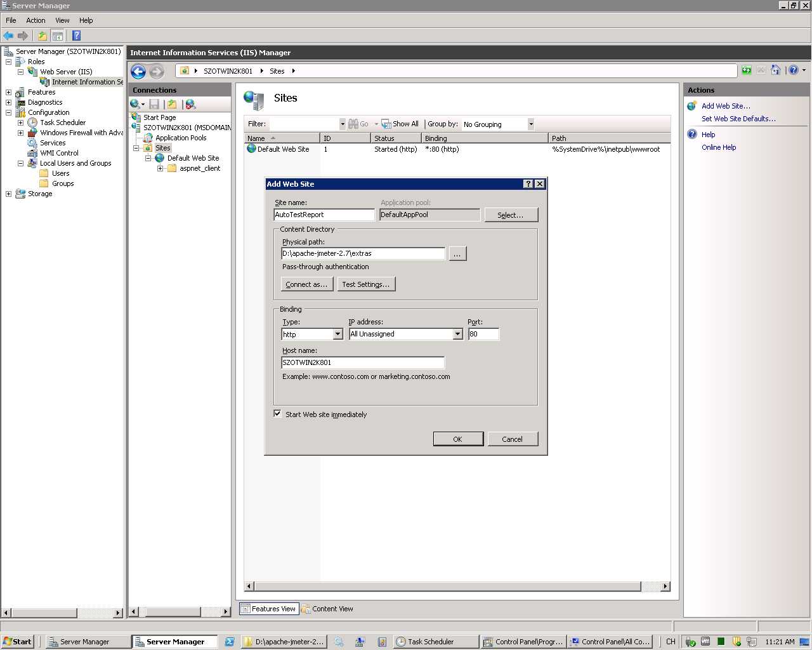This screenshot has height=650, width=812.
Task: Open the binding Type dropdown
Action: tap(337, 334)
